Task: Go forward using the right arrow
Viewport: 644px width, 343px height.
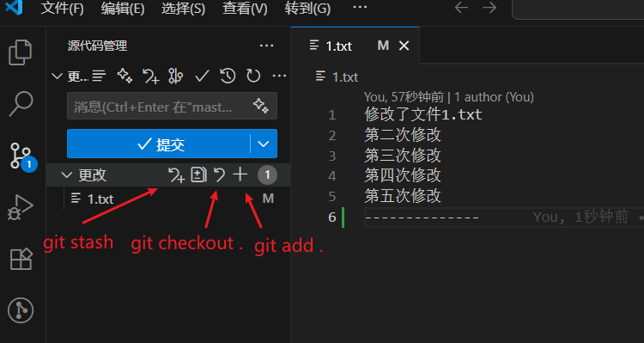Action: tap(489, 8)
